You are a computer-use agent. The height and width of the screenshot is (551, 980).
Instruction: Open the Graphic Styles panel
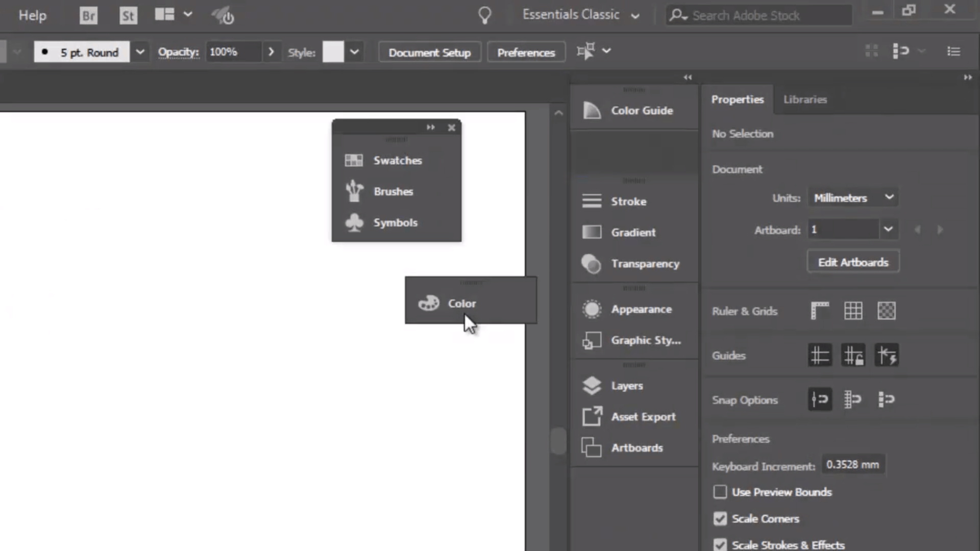click(634, 340)
